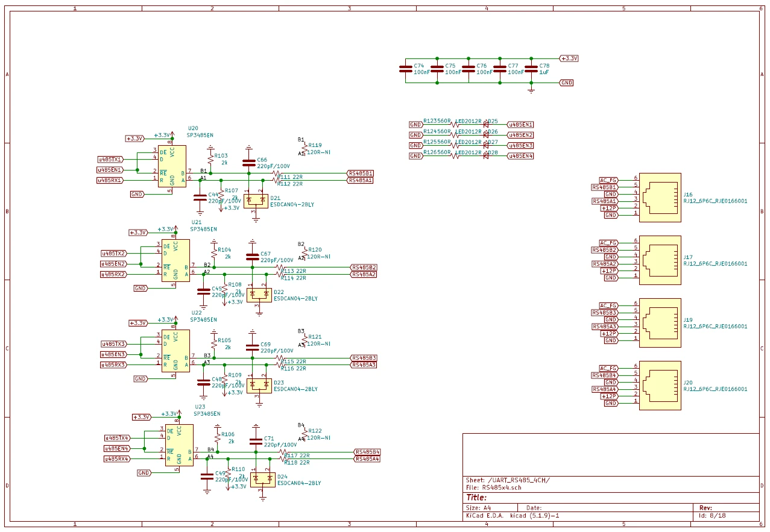
Task: Click the D26 LED symbol
Action: [485, 135]
